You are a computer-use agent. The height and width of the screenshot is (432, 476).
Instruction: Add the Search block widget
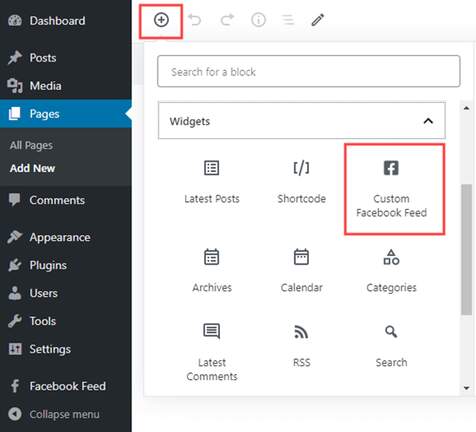(x=391, y=346)
